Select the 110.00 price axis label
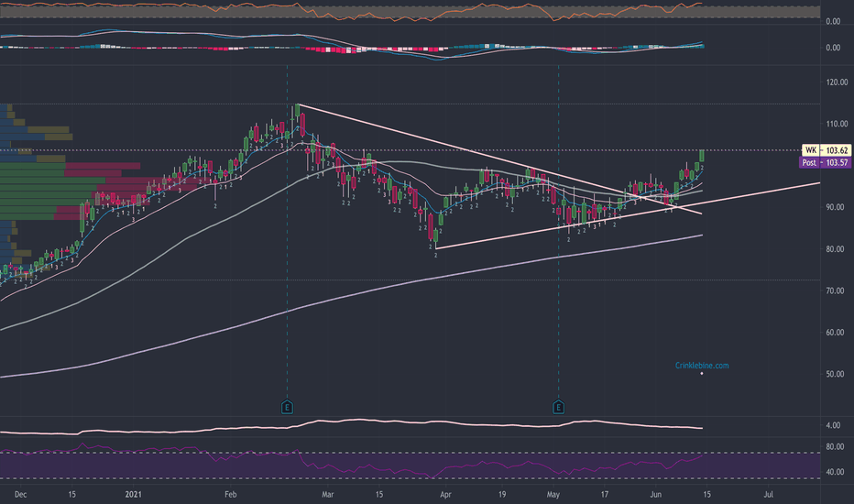This screenshot has height=504, width=854. [837, 124]
